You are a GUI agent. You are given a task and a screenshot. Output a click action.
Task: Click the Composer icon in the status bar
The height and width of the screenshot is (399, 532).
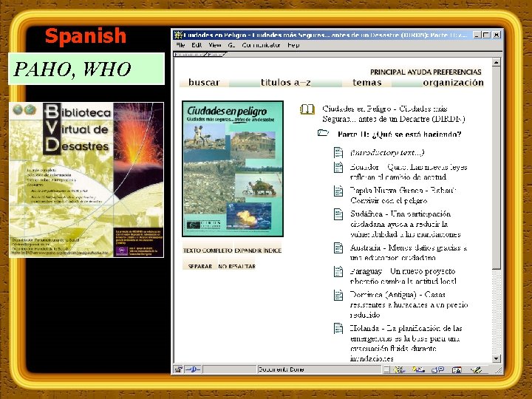coord(476,369)
